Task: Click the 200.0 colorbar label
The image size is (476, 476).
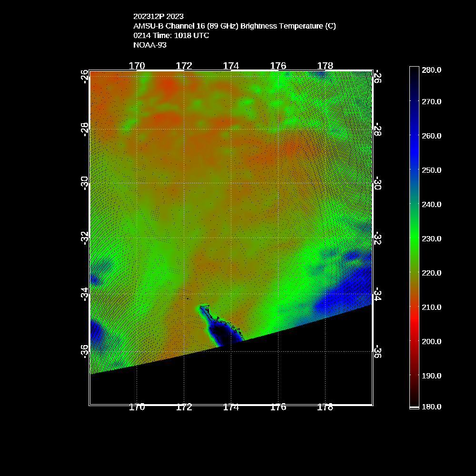Action: point(431,342)
